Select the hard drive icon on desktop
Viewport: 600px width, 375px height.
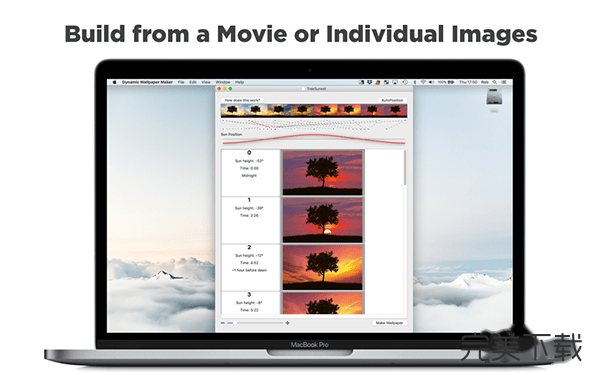[x=494, y=97]
